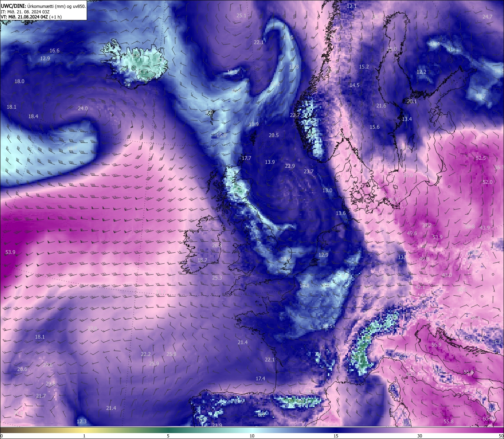Click the 30 tick on the color scale
504x439 pixels.
420,436
